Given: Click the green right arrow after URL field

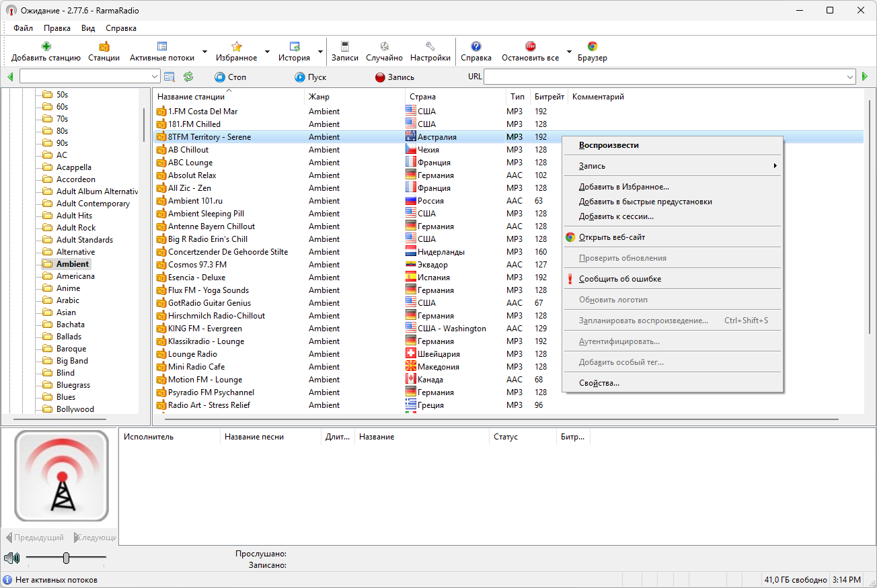Looking at the screenshot, I should coord(865,77).
